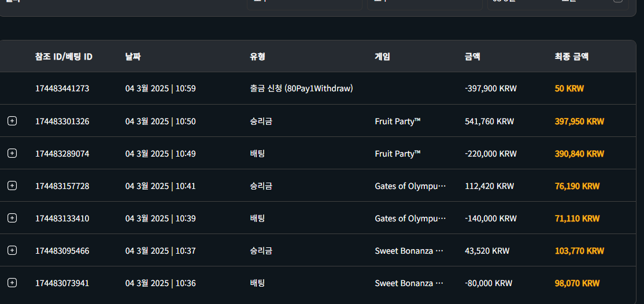Select reference ID 174483441273
The width and height of the screenshot is (644, 304).
click(62, 89)
